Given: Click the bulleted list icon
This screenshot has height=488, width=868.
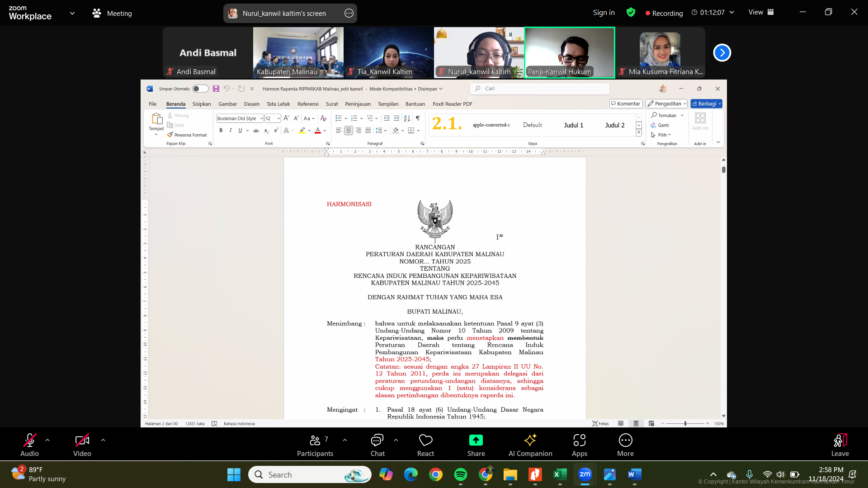Looking at the screenshot, I should click(339, 118).
